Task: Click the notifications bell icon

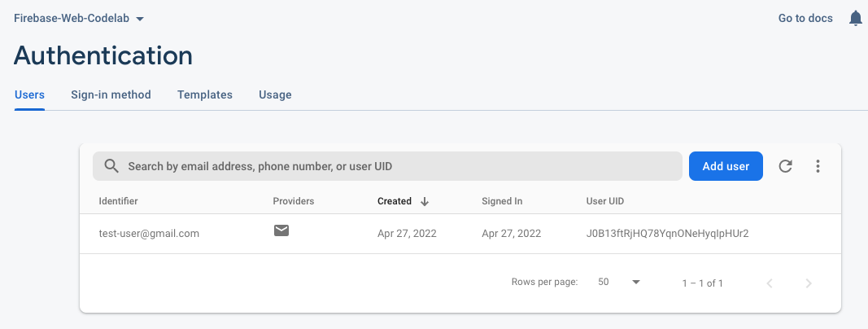Action: [855, 18]
